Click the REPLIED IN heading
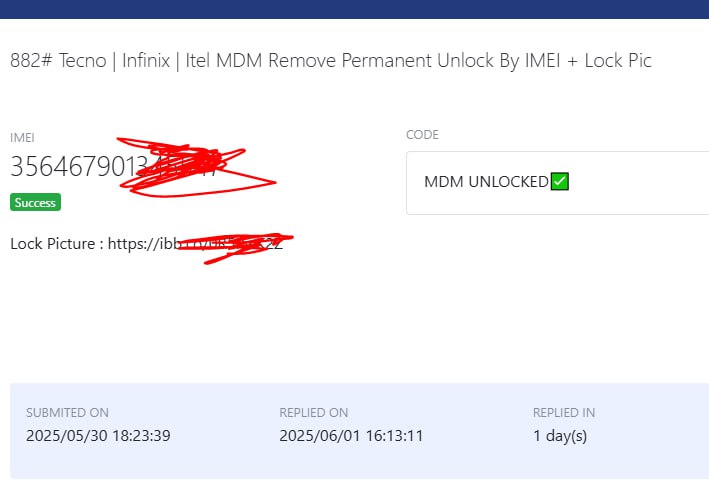This screenshot has width=709, height=489. click(564, 413)
